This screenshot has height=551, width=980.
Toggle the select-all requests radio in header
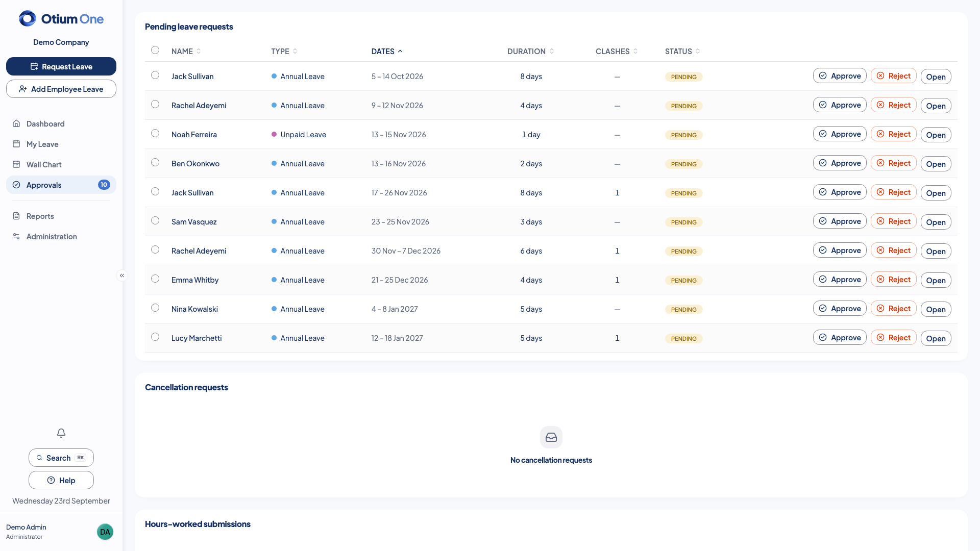pos(155,50)
